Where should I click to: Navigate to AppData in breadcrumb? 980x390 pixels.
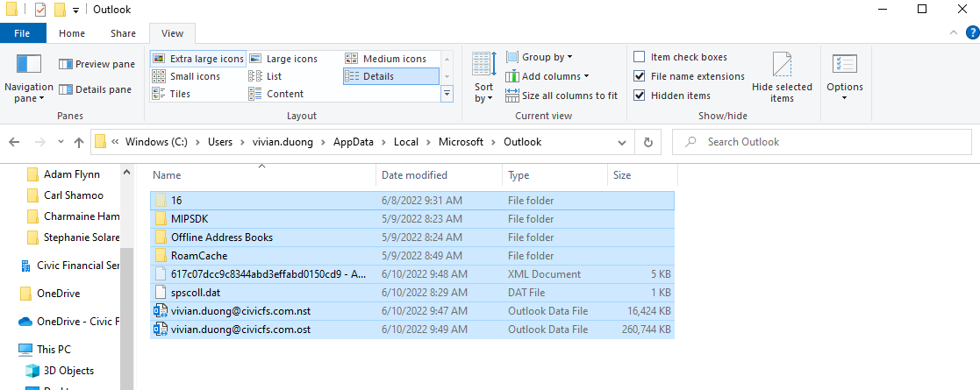pyautogui.click(x=353, y=142)
